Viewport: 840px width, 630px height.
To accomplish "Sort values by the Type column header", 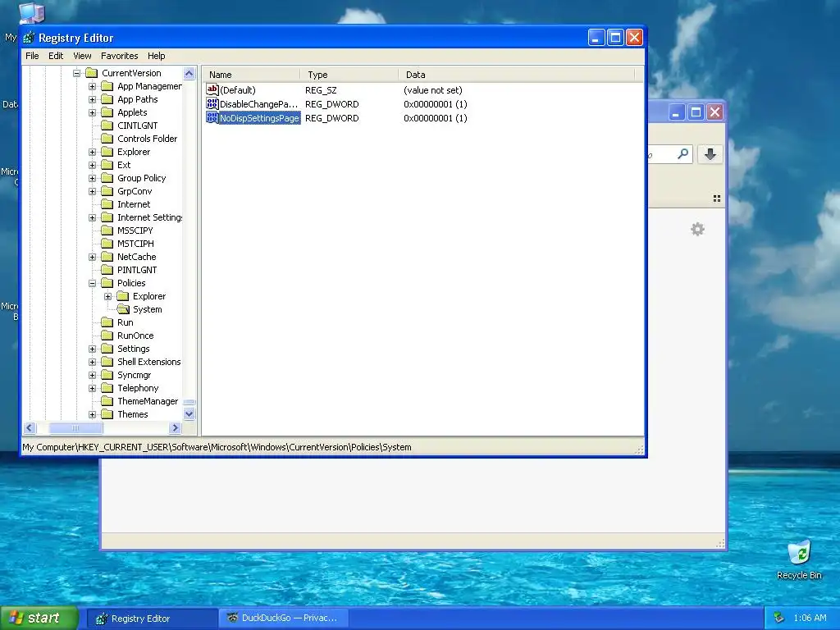I will pos(349,75).
